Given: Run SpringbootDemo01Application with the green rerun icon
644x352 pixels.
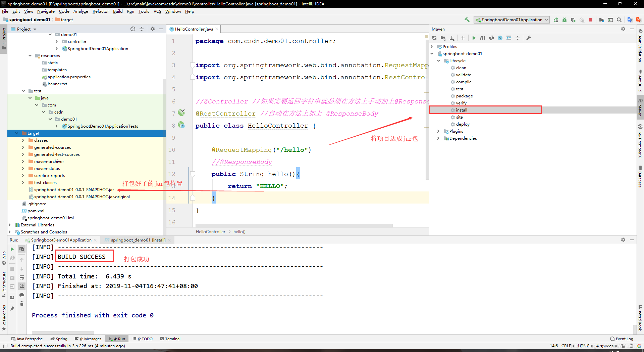Looking at the screenshot, I should (x=556, y=20).
